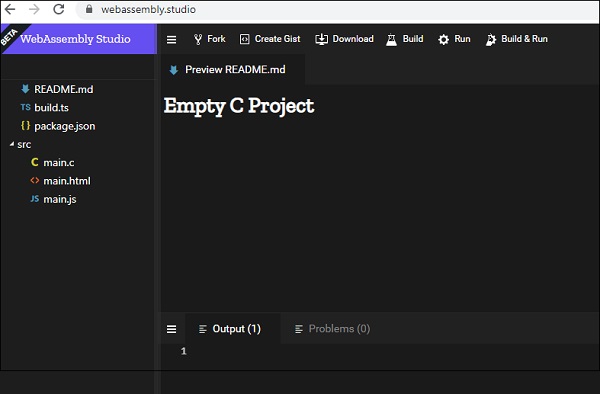The height and width of the screenshot is (394, 600).
Task: Switch to the Problems (0) tab
Action: pyautogui.click(x=332, y=329)
